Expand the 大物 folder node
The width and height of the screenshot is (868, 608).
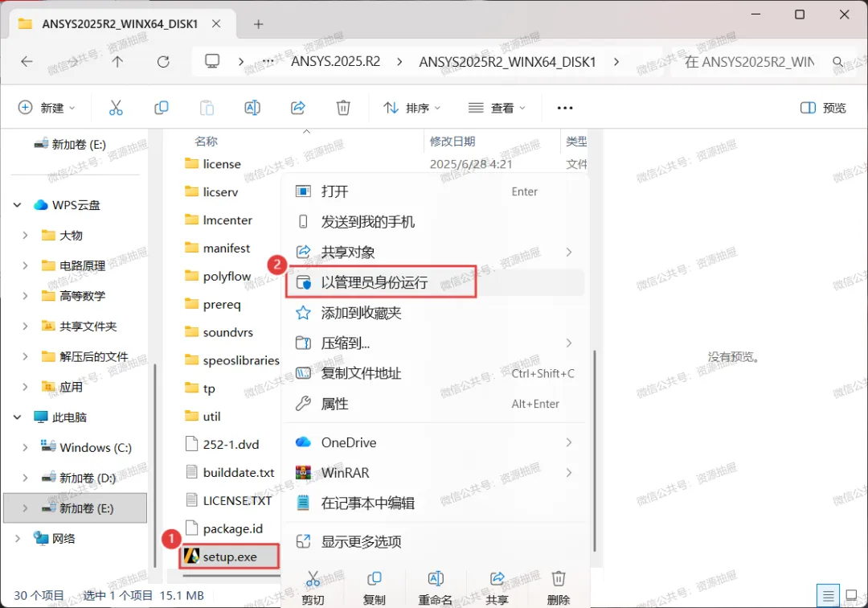25,236
